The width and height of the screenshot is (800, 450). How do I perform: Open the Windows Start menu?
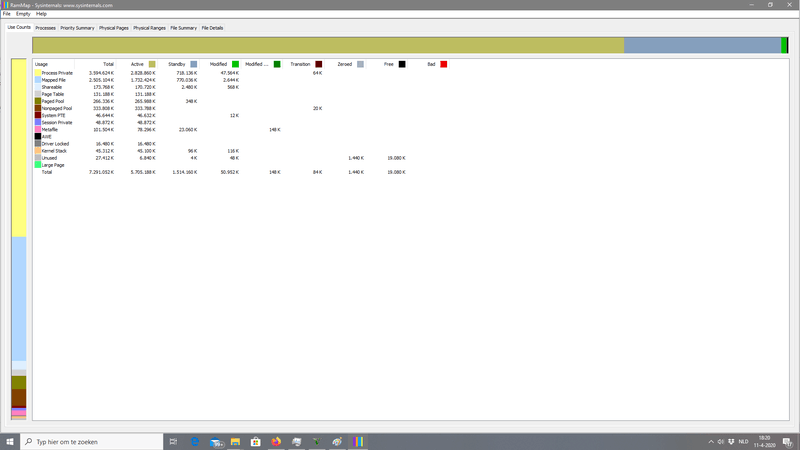coord(10,442)
